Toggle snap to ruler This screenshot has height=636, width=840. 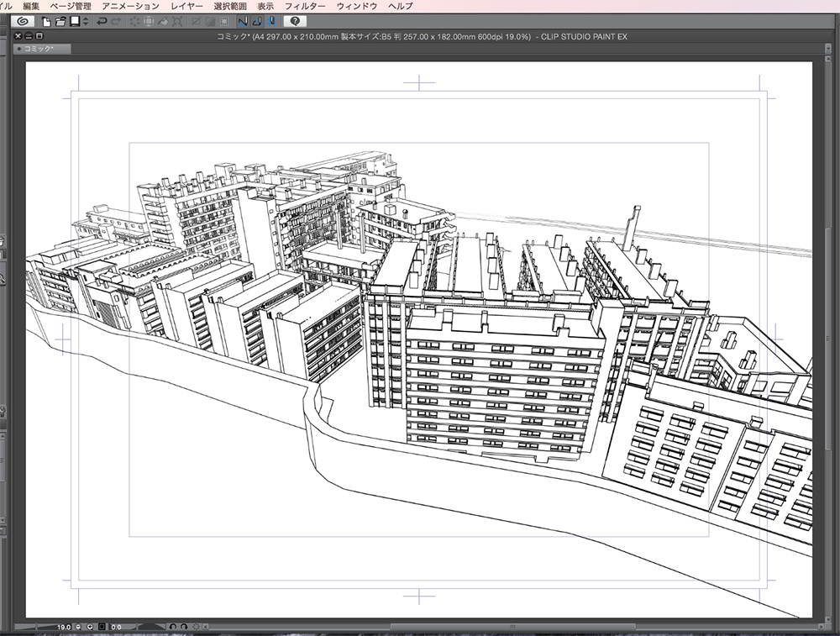tap(243, 21)
